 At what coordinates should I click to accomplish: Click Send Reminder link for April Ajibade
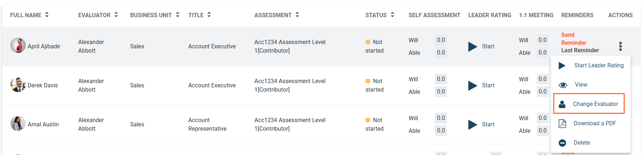click(574, 39)
